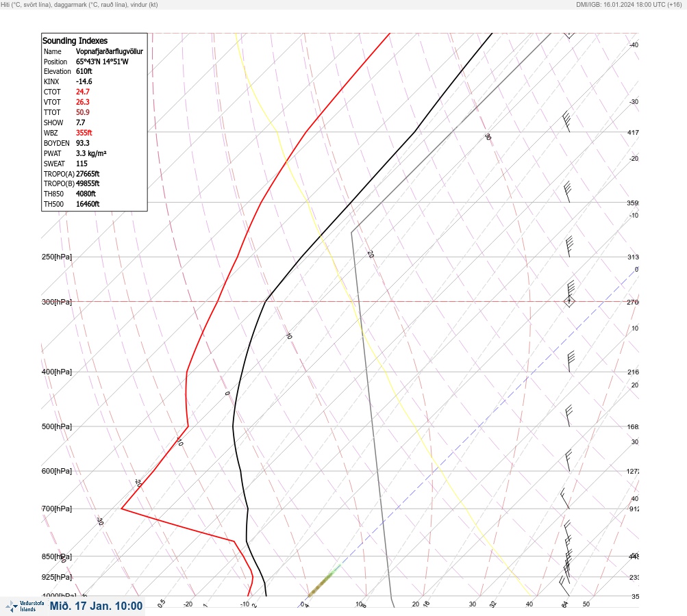Click the BOYDEN value 93.3
Viewport: 687px width, 616px height.
click(83, 143)
